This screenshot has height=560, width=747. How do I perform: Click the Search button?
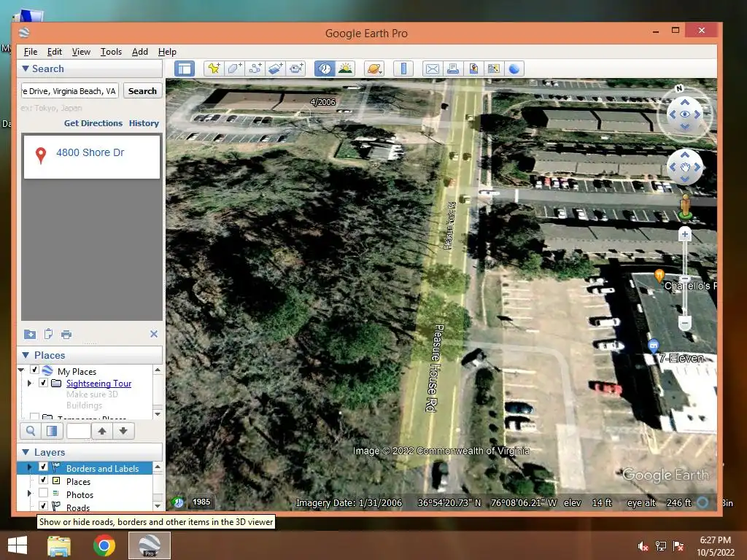142,91
